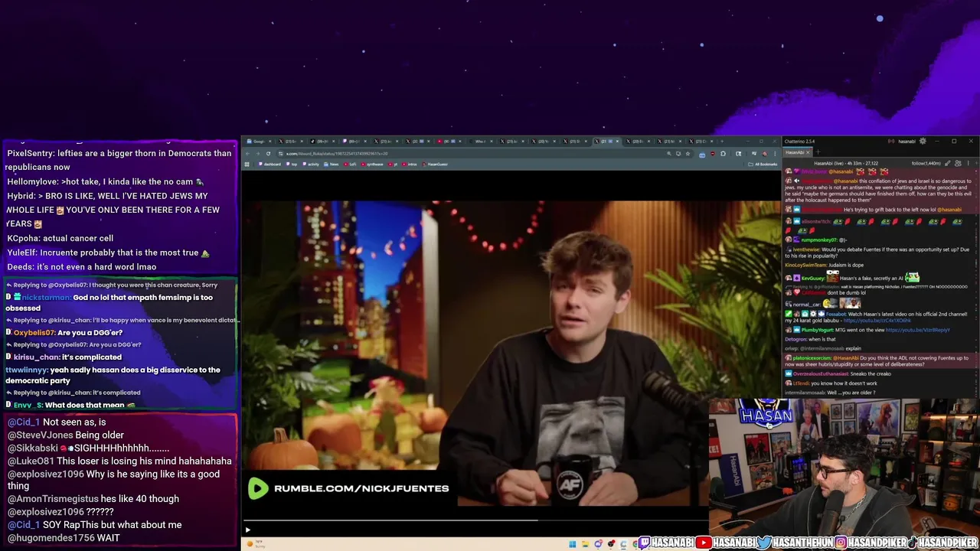
Task: Open the activity bookmark
Action: [310, 164]
